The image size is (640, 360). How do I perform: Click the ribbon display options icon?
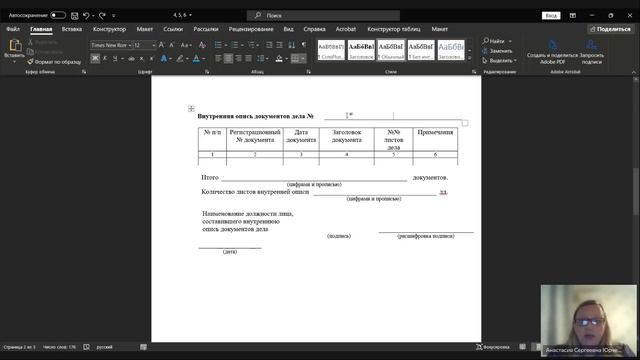[x=573, y=16]
